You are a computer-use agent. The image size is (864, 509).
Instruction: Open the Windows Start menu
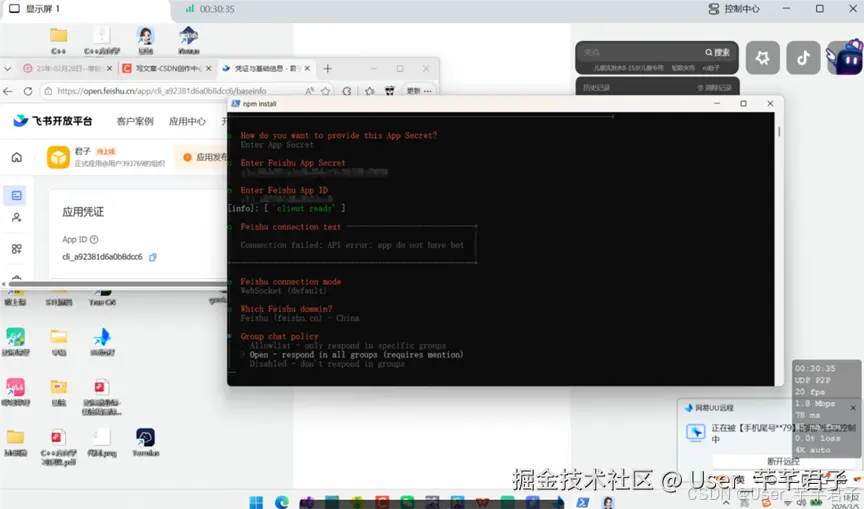point(256,502)
